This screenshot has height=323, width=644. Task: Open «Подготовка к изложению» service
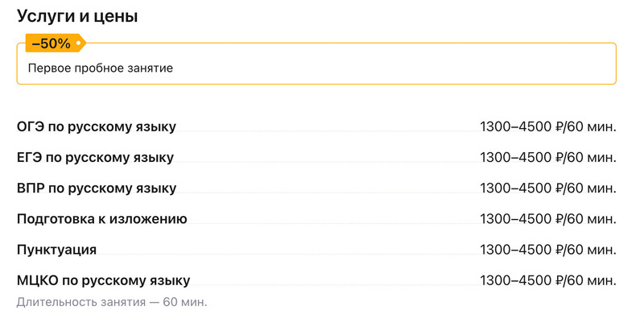(x=101, y=219)
